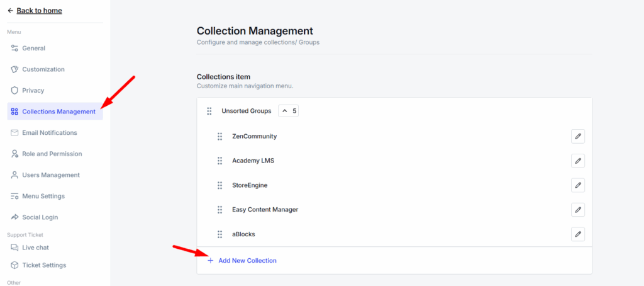This screenshot has width=644, height=286.
Task: Open Live chat menu item
Action: coord(55,248)
